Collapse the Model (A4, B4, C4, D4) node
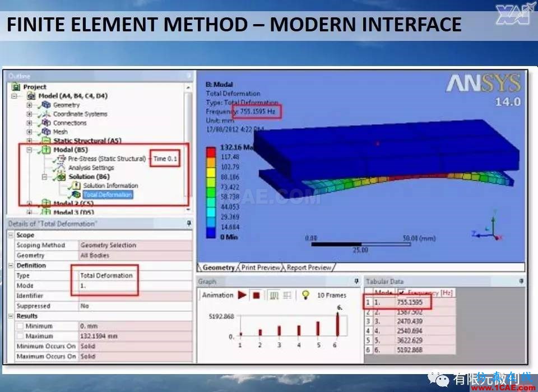The width and height of the screenshot is (538, 392). coord(15,96)
